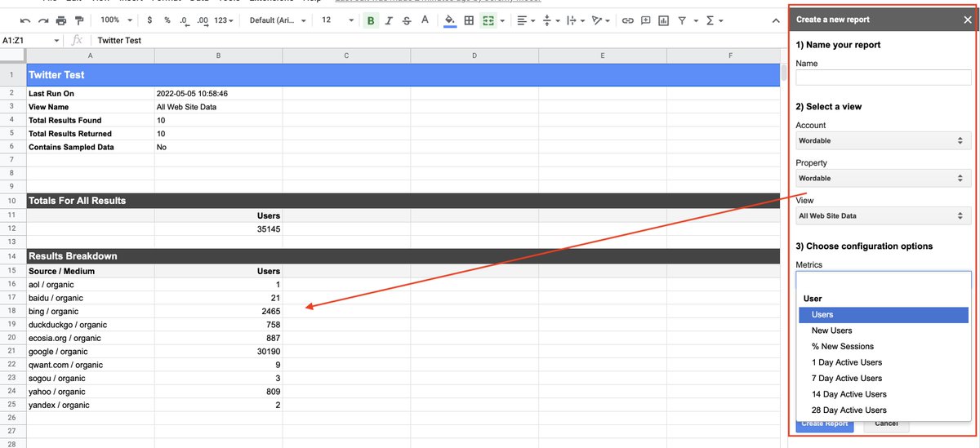The image size is (980, 448).
Task: Activate the paint format tool
Action: (78, 20)
